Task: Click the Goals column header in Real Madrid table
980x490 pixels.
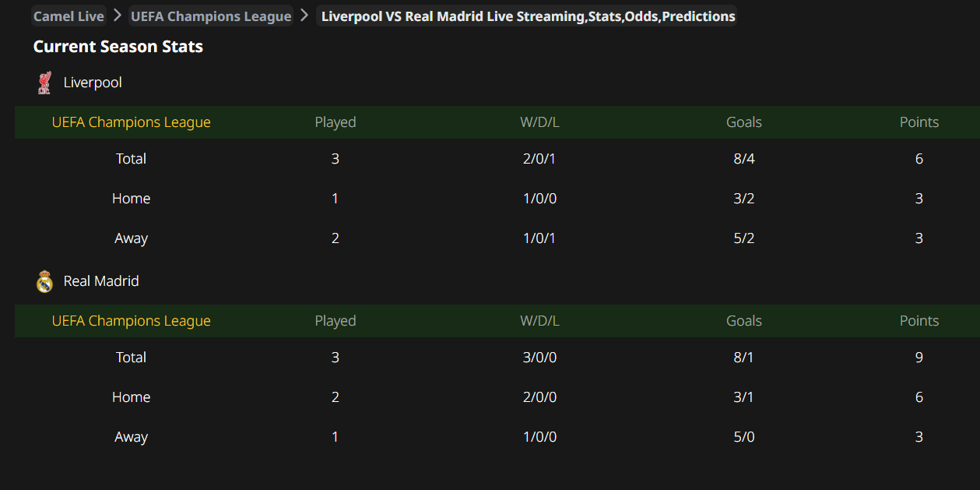Action: tap(744, 321)
